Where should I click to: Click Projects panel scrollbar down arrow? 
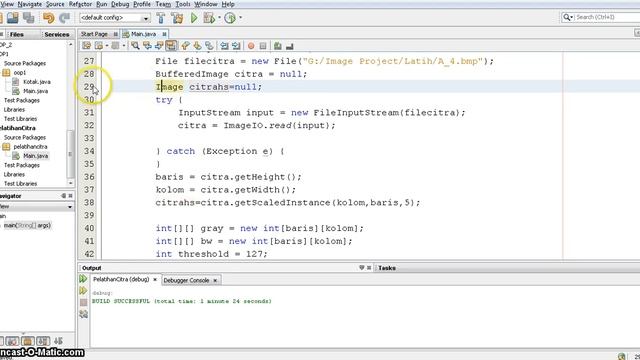tap(71, 183)
